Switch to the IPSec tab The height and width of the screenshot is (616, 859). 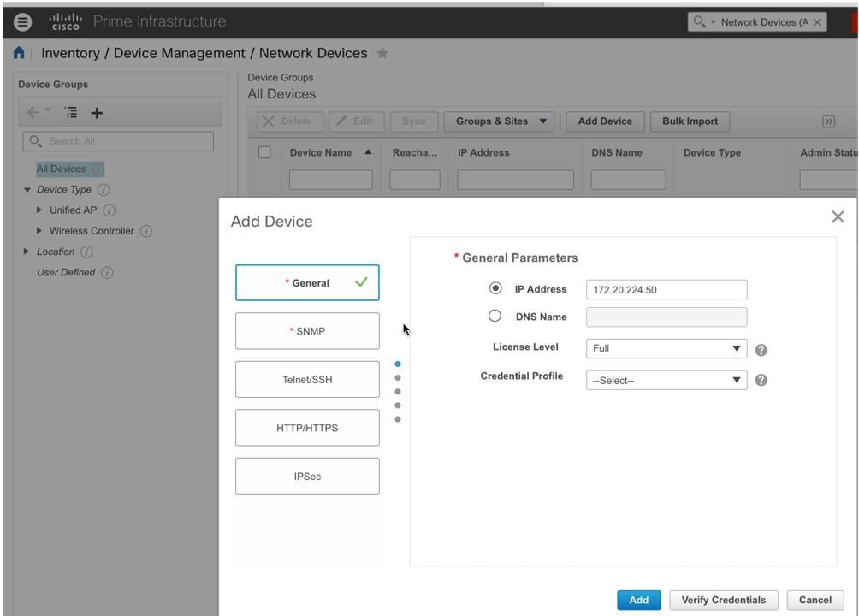[x=307, y=476]
